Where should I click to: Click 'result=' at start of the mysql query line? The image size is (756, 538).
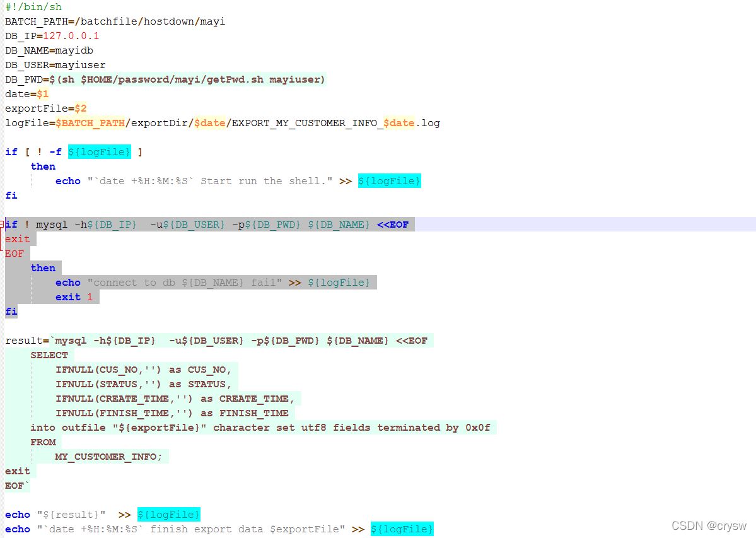click(x=27, y=341)
